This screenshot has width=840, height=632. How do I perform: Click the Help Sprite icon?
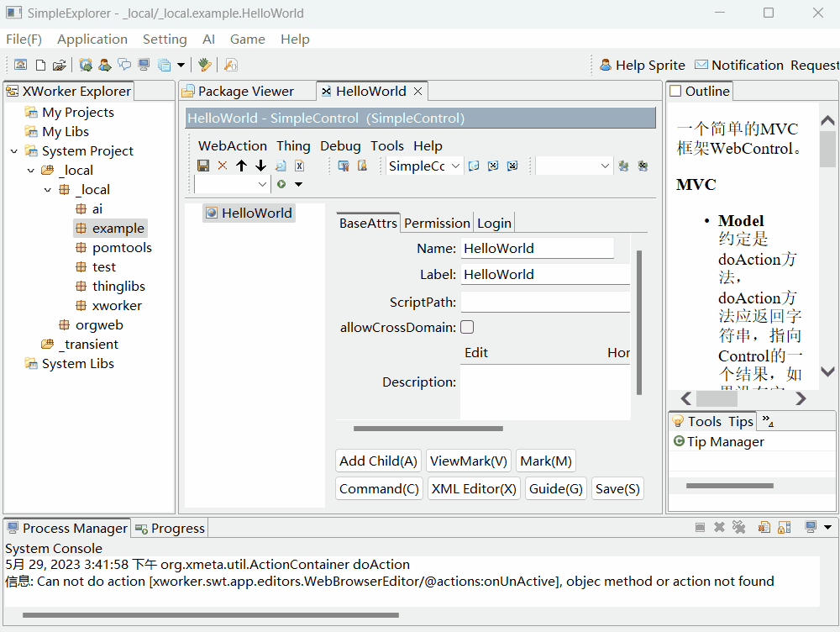point(606,64)
